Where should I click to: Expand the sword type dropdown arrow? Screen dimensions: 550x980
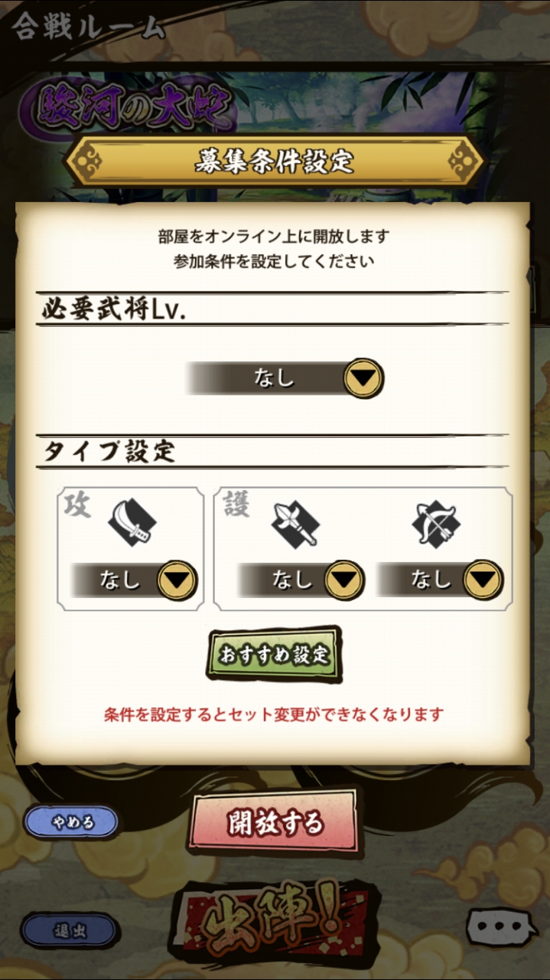coord(177,580)
